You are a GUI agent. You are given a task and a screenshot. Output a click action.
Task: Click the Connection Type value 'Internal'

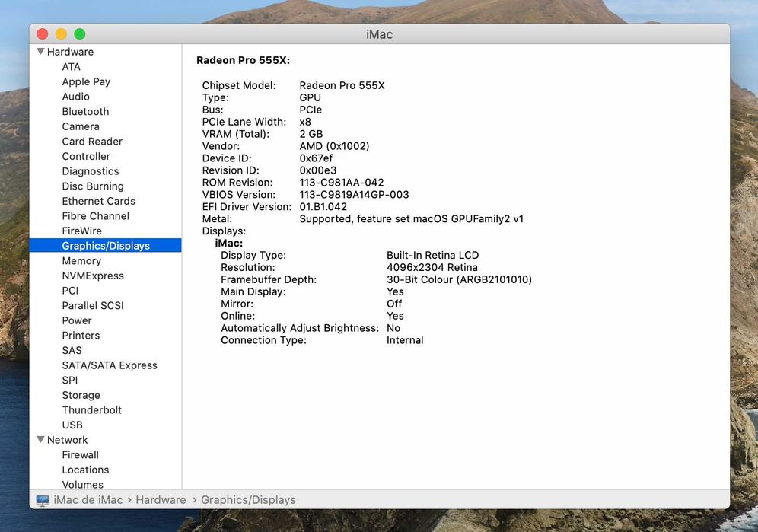tap(405, 340)
